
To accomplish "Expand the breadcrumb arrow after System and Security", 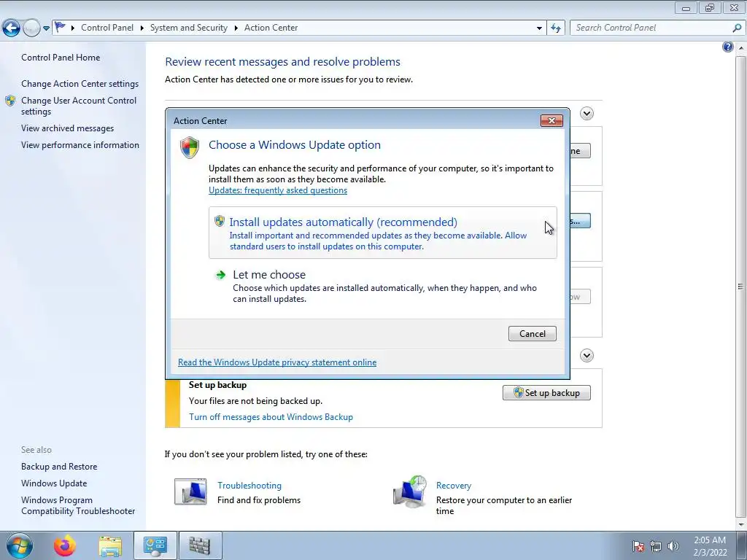I will [x=236, y=28].
